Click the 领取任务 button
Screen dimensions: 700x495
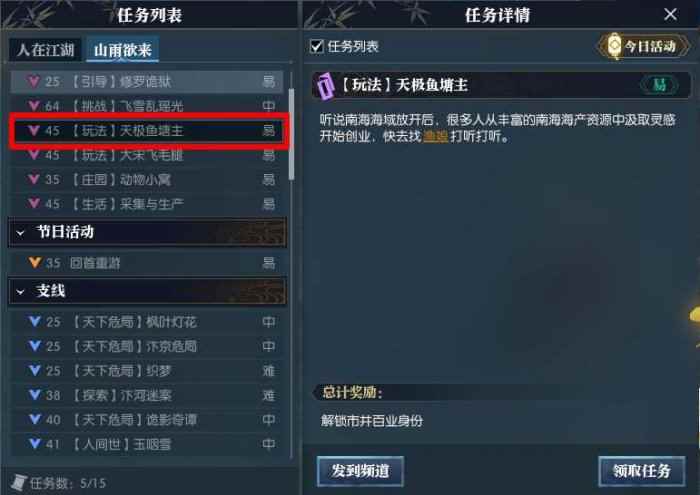642,471
